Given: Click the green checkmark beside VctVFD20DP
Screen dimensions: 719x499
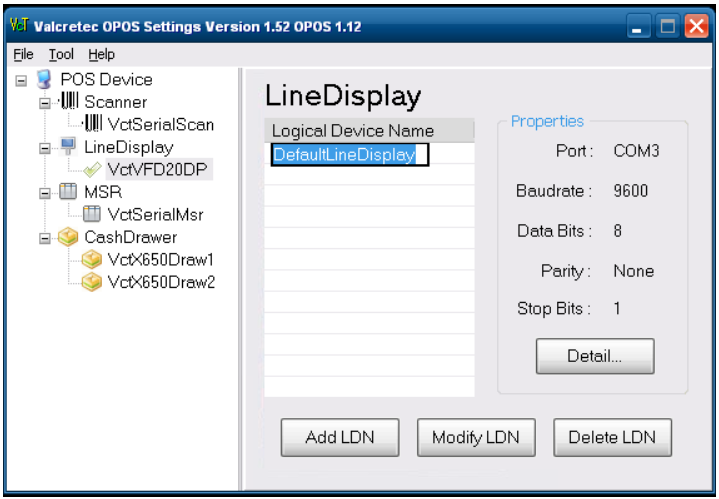Looking at the screenshot, I should (x=92, y=170).
